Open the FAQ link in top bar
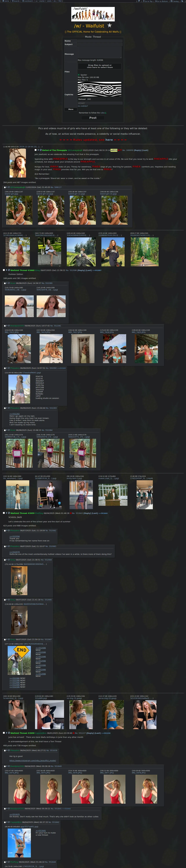 coord(60,1)
